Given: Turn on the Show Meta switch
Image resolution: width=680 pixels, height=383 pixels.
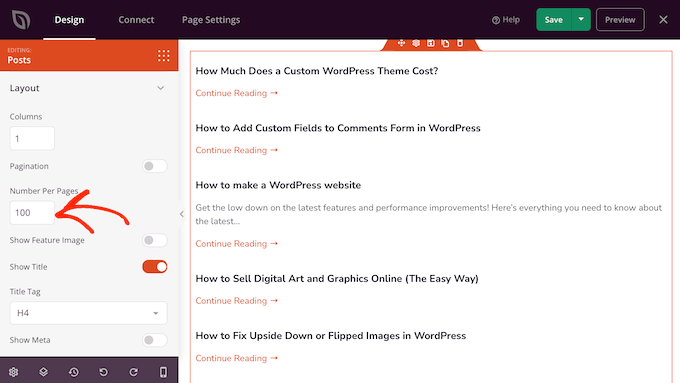Looking at the screenshot, I should pos(154,340).
